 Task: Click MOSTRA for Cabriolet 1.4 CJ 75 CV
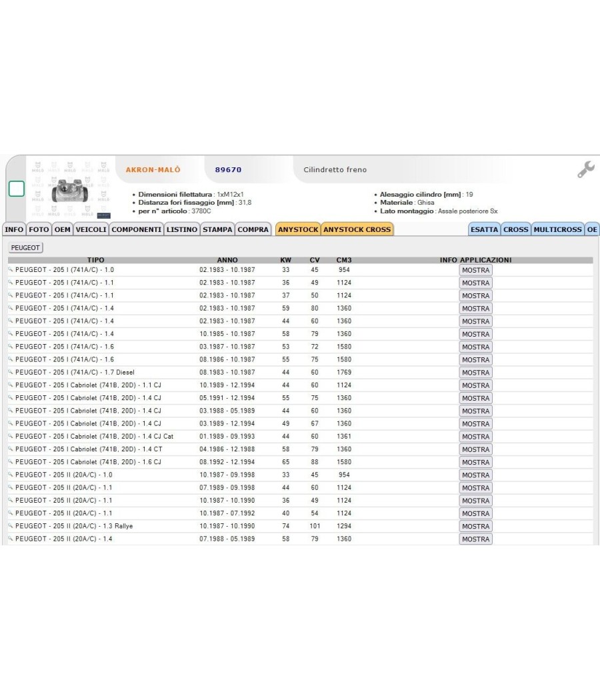point(476,398)
